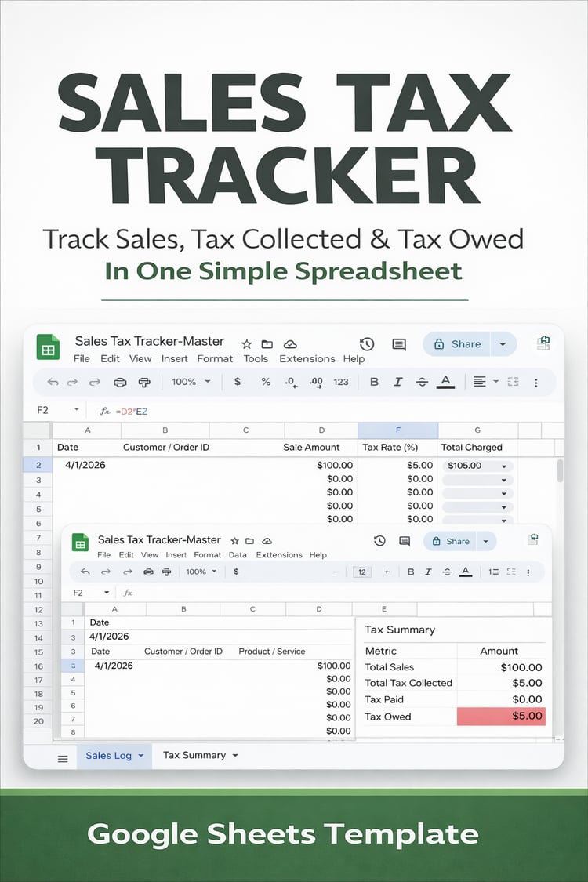Click the undo arrow in upper toolbar
This screenshot has width=588, height=882.
[x=53, y=382]
